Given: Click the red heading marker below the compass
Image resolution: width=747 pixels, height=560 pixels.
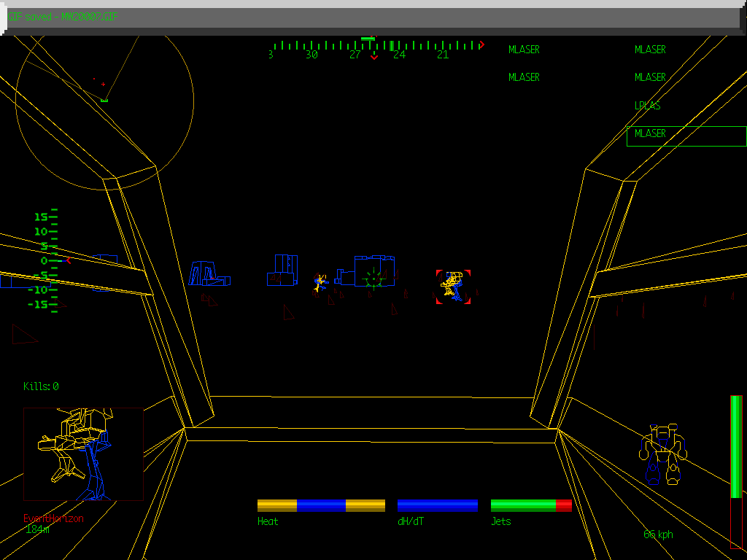Looking at the screenshot, I should pos(374,56).
